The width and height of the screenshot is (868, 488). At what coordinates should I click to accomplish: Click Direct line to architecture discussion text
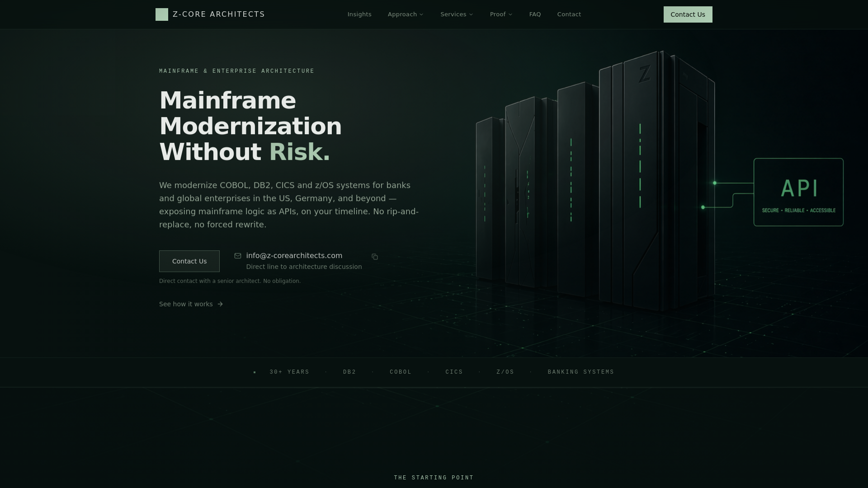(x=304, y=267)
